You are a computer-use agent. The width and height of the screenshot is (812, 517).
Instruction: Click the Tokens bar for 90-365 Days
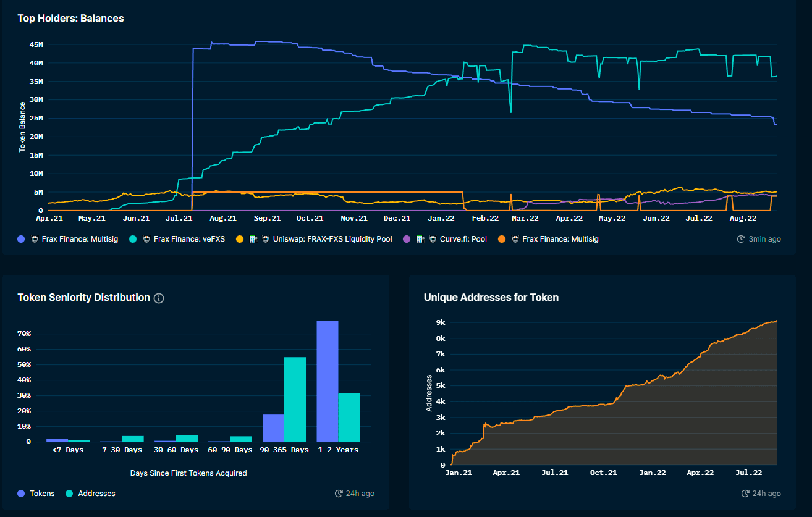(273, 428)
